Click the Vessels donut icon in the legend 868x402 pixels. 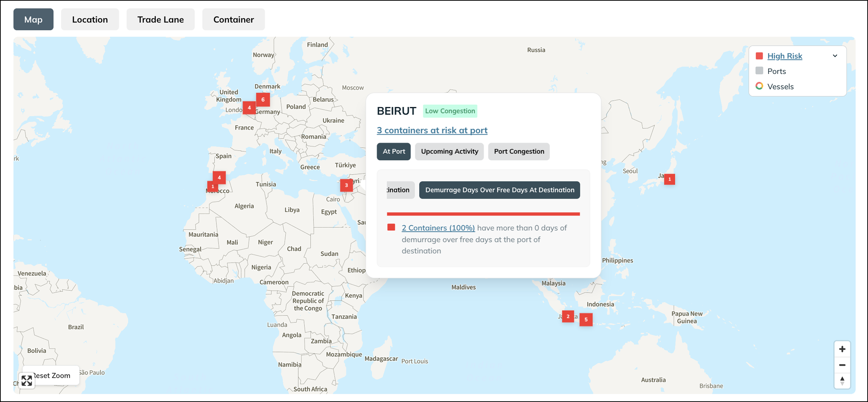(x=760, y=86)
